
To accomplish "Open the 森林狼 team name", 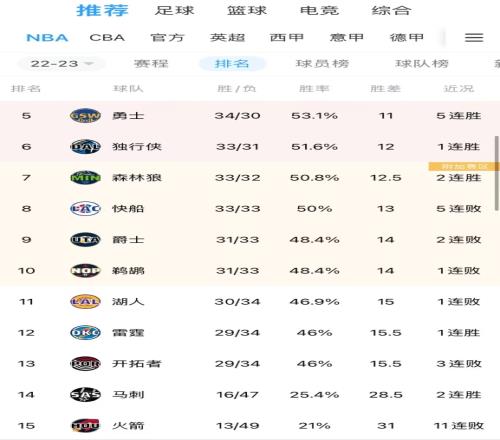I will (x=137, y=178).
